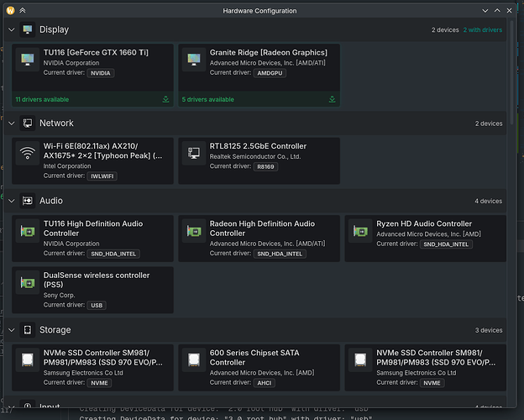Screen dimensions: 524x420
Task: Open "11 drivers available" for the GTX 1660 Ti
Action: click(42, 99)
